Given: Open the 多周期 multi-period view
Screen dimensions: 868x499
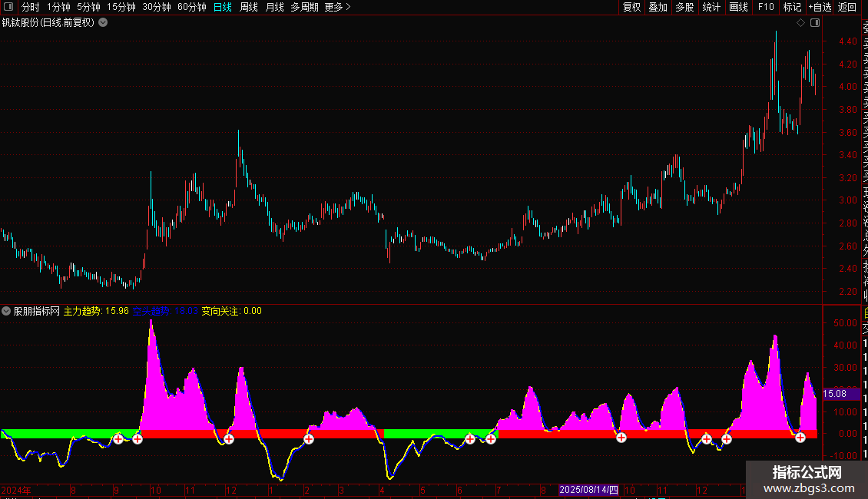Looking at the screenshot, I should pos(304,7).
